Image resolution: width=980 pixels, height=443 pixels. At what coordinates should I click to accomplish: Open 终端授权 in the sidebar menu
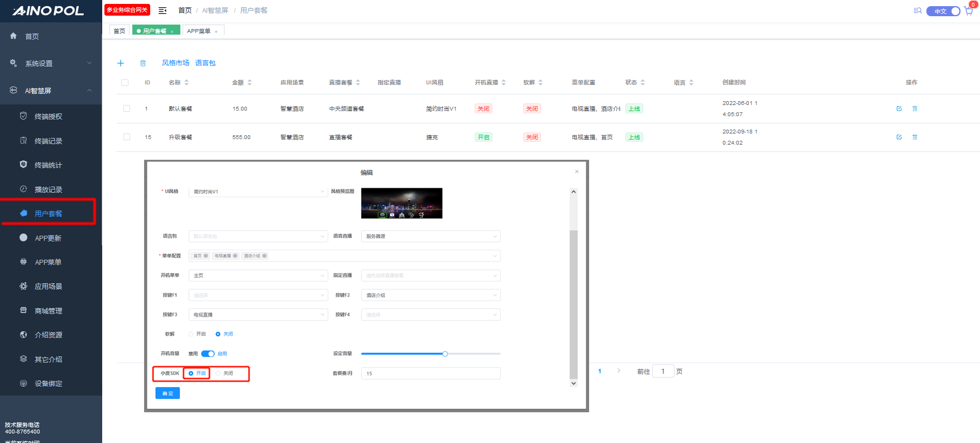[x=48, y=117]
